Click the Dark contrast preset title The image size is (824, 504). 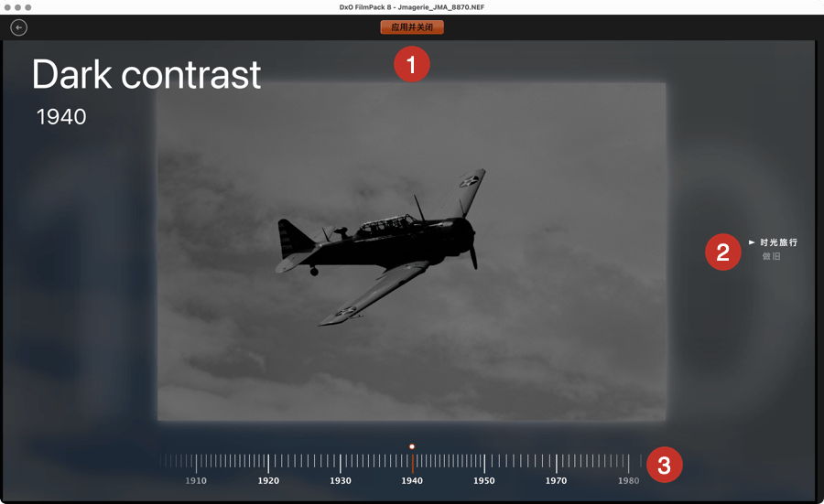146,75
